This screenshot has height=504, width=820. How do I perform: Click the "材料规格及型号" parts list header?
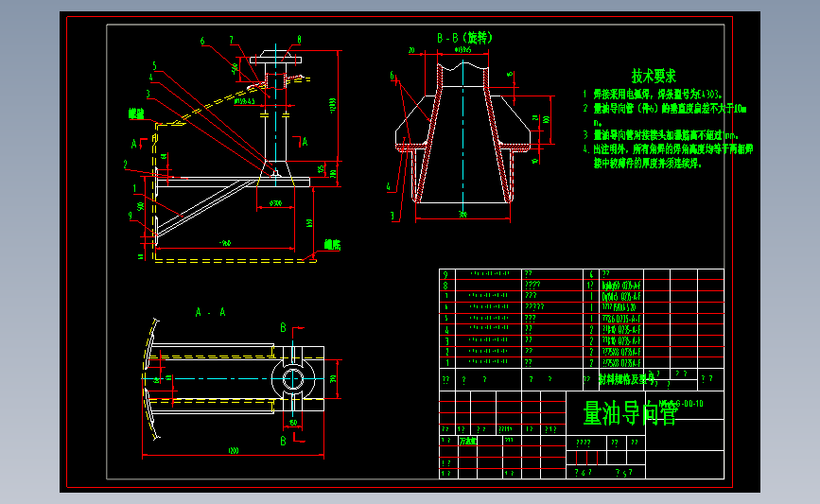(626, 379)
